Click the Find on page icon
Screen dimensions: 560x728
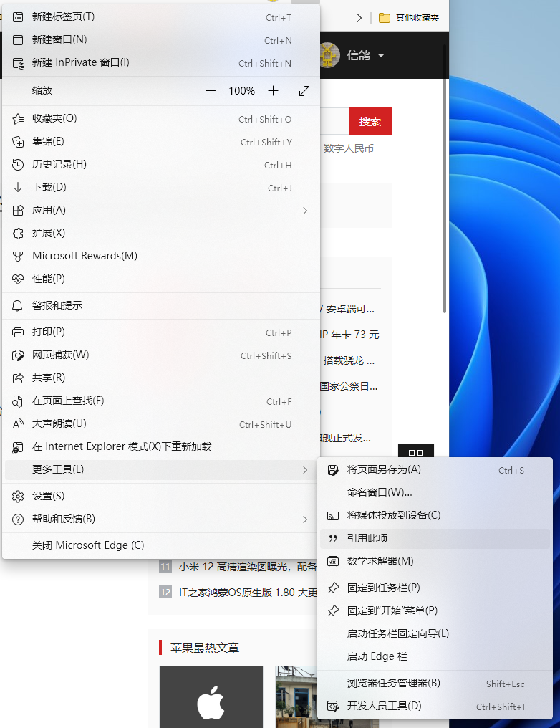click(x=18, y=401)
